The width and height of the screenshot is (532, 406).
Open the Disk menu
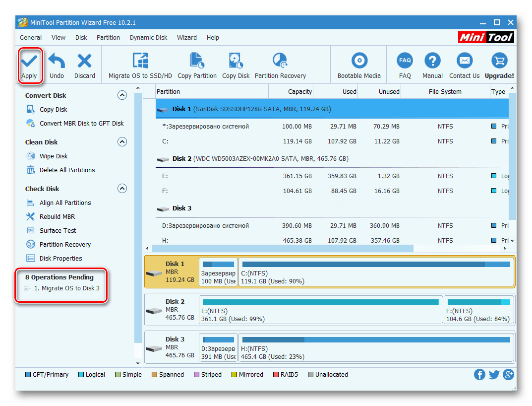point(81,37)
